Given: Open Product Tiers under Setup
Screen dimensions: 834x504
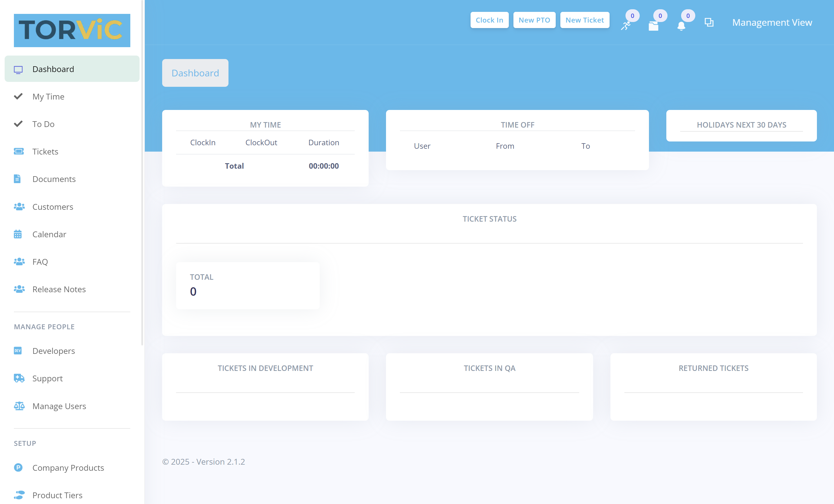Looking at the screenshot, I should pyautogui.click(x=72, y=495).
